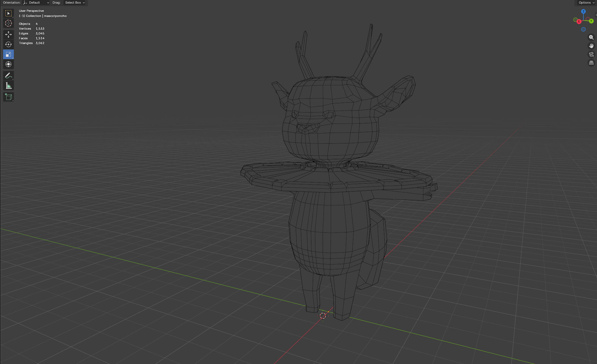
Task: Choose the Move tool
Action: click(x=8, y=35)
